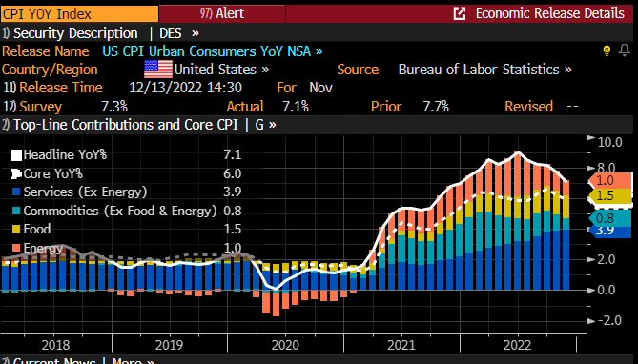638x364 pixels.
Task: Click the alert bell icon
Action: [624, 51]
